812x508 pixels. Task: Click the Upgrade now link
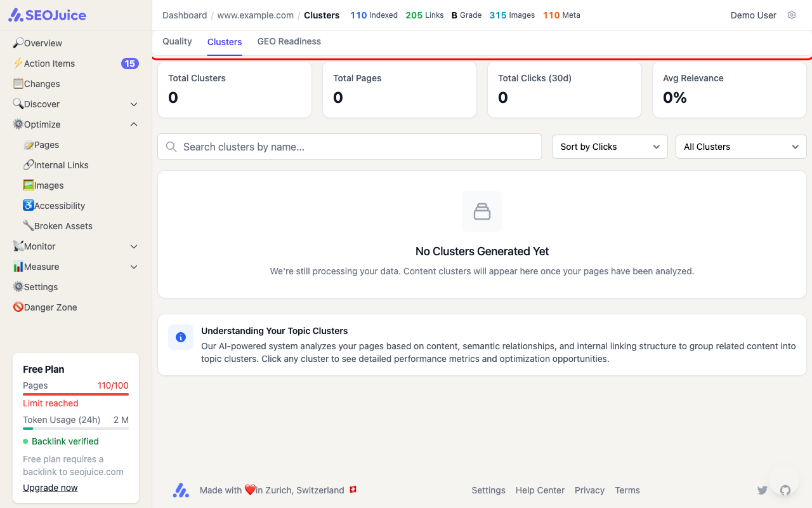tap(50, 488)
